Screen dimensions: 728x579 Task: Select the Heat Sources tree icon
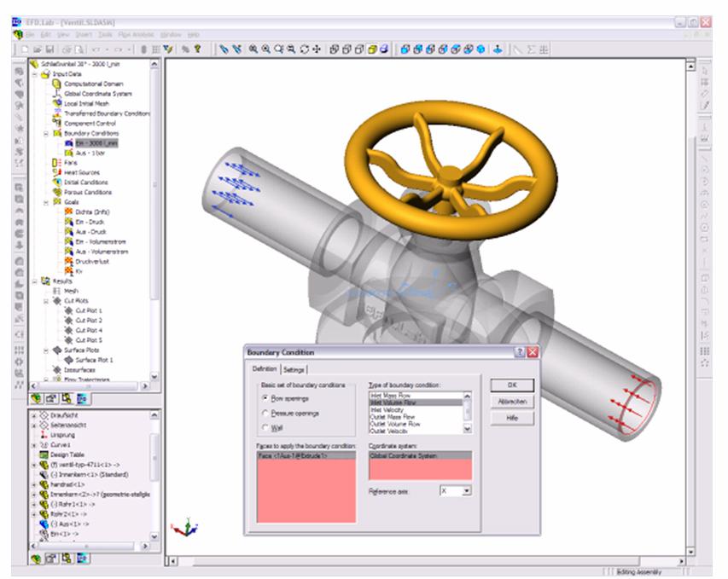click(x=56, y=172)
